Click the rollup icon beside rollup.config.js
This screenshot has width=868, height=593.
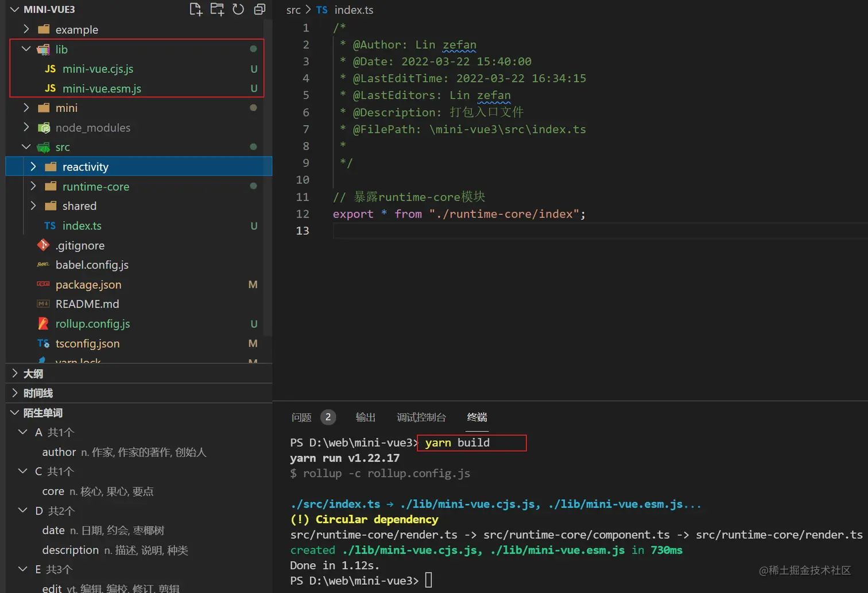coord(43,324)
